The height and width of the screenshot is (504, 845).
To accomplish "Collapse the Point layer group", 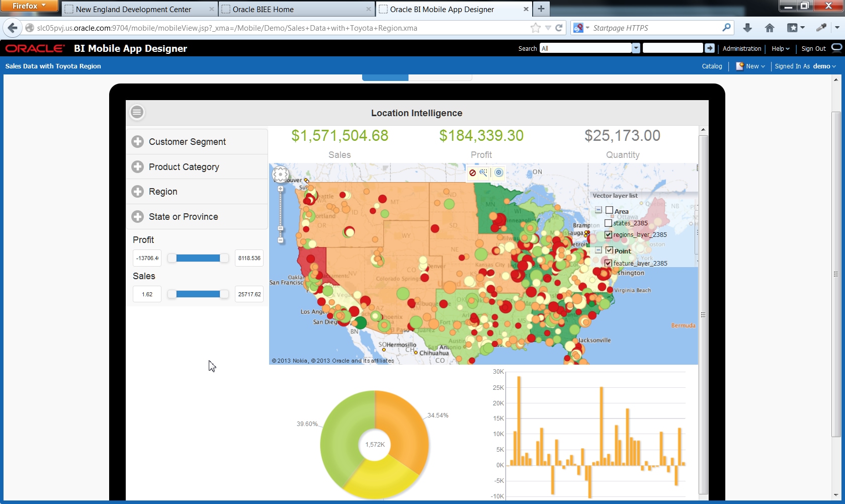I will coord(599,250).
